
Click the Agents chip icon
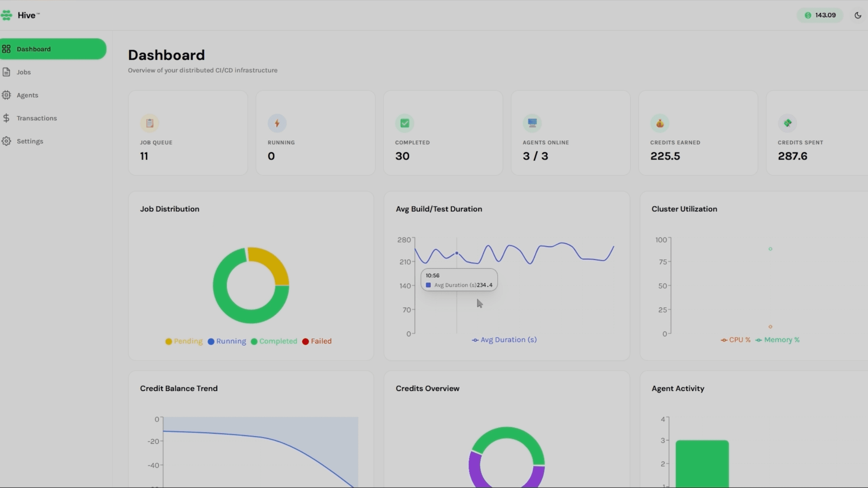(x=6, y=95)
